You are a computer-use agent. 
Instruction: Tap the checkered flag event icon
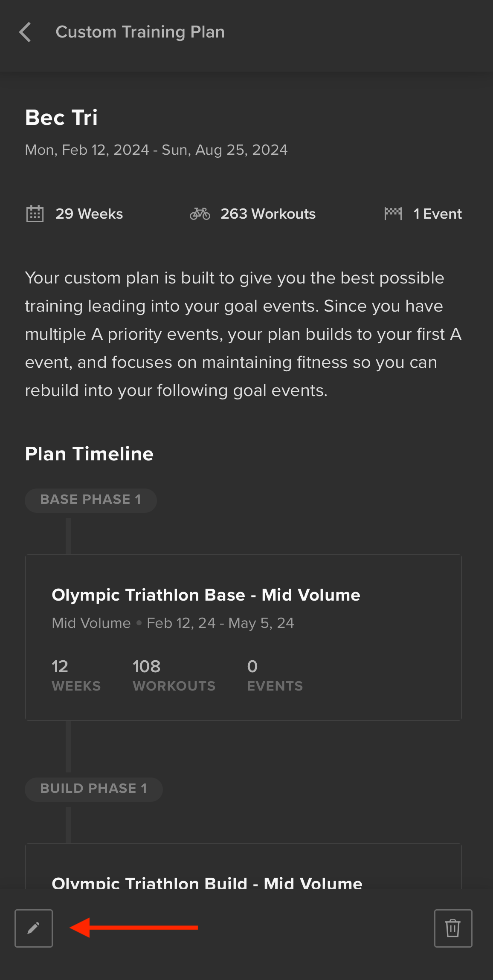pos(393,214)
